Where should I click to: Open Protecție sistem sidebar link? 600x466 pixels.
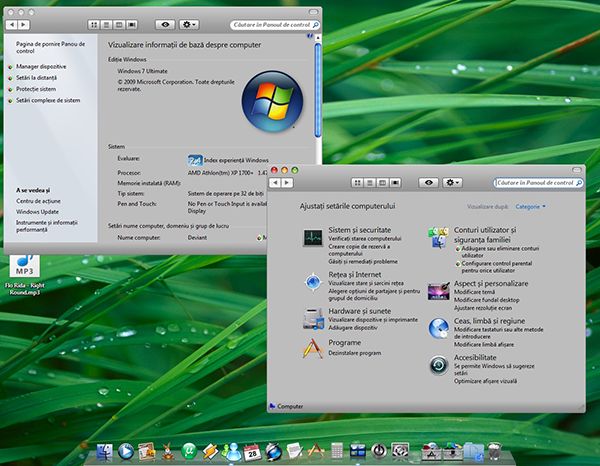[36, 89]
